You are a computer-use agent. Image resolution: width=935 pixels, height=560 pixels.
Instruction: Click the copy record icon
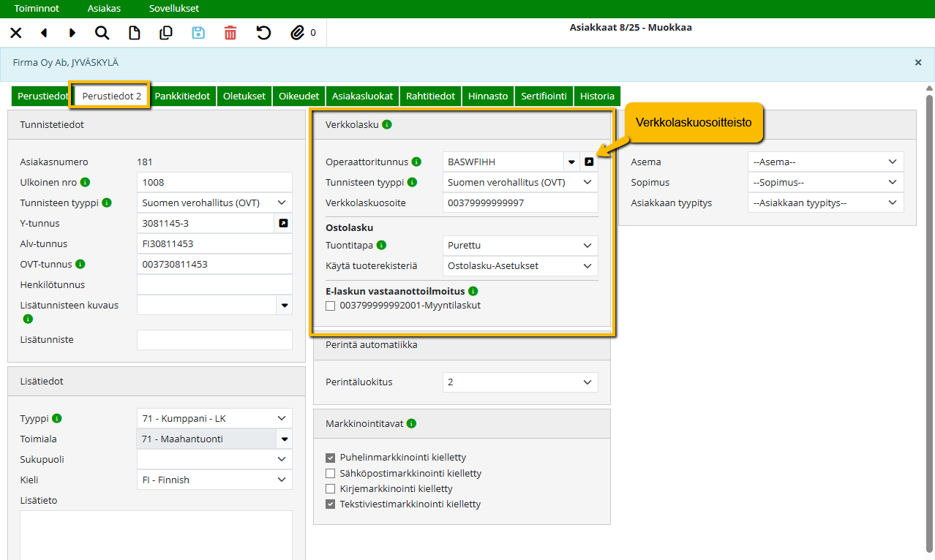166,33
